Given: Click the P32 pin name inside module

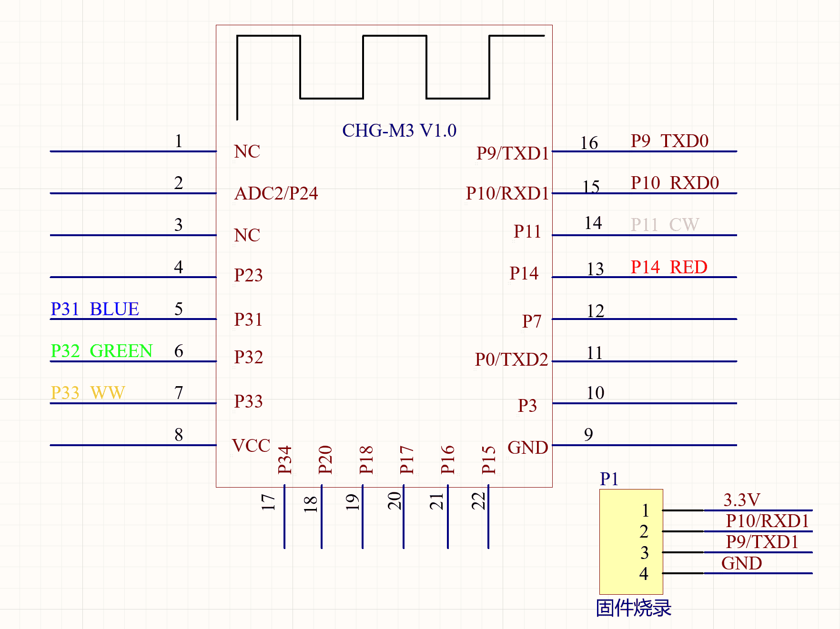Looking at the screenshot, I should tap(248, 357).
